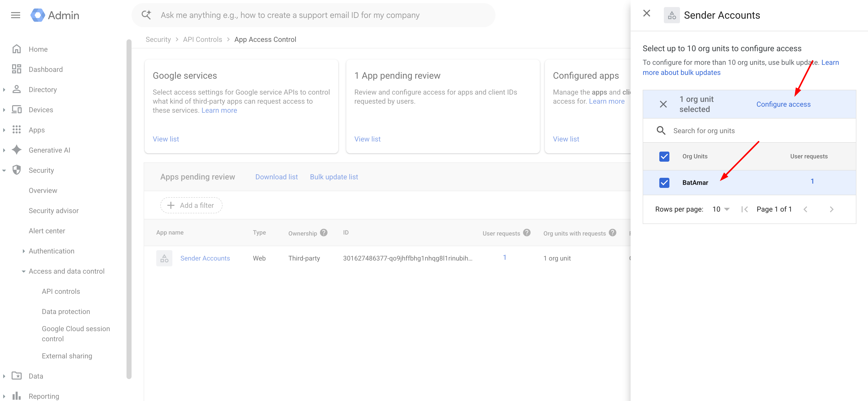Click the Generative AI sparkle icon

[x=17, y=150]
